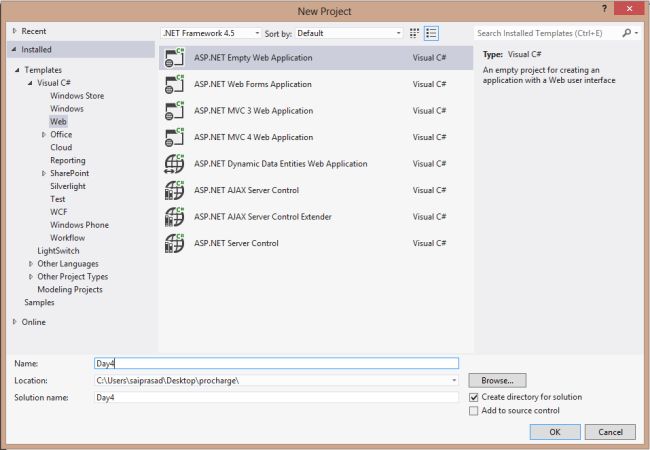Collapse the Visual C# tree node
Image resolution: width=650 pixels, height=450 pixels.
click(30, 83)
